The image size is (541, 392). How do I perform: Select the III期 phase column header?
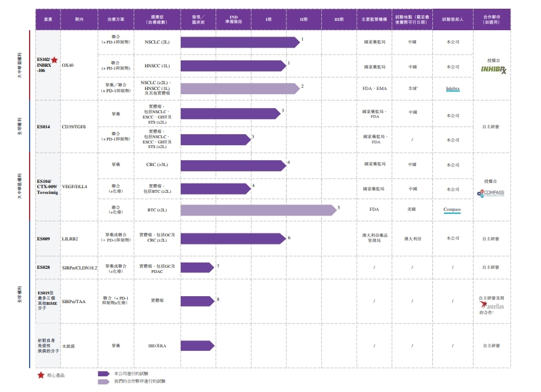coord(338,19)
